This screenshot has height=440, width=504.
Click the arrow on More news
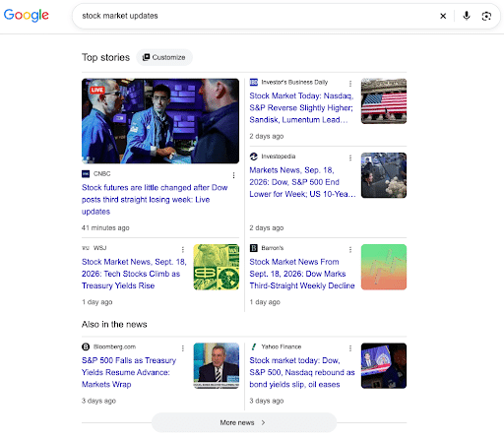point(263,422)
